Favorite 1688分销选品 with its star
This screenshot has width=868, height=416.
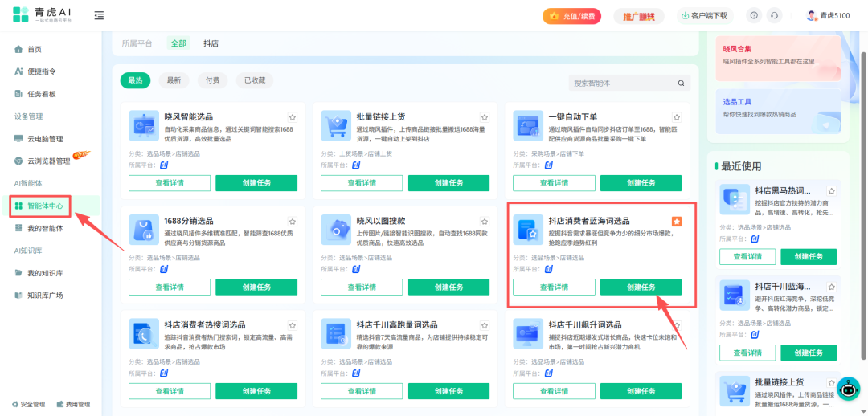[293, 222]
